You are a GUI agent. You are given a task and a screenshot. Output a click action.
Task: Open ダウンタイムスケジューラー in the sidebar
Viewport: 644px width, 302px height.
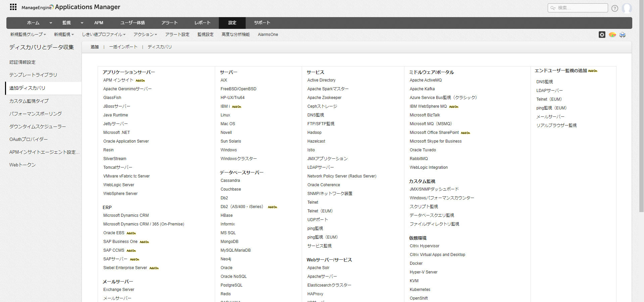38,127
